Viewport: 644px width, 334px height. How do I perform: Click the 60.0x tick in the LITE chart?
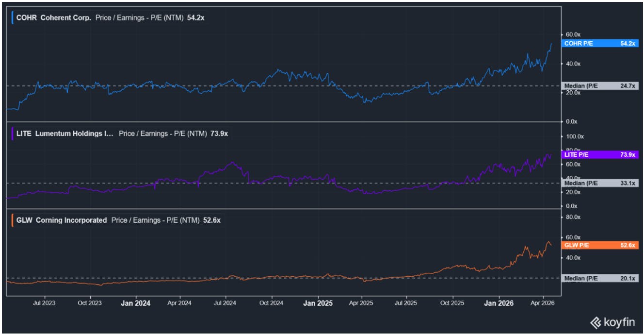[573, 164]
